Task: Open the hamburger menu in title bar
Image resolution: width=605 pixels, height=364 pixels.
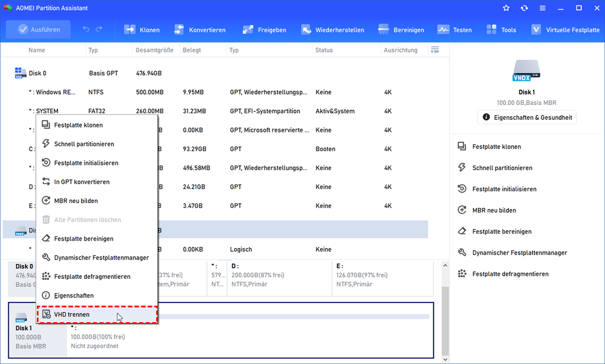Action: tap(542, 8)
